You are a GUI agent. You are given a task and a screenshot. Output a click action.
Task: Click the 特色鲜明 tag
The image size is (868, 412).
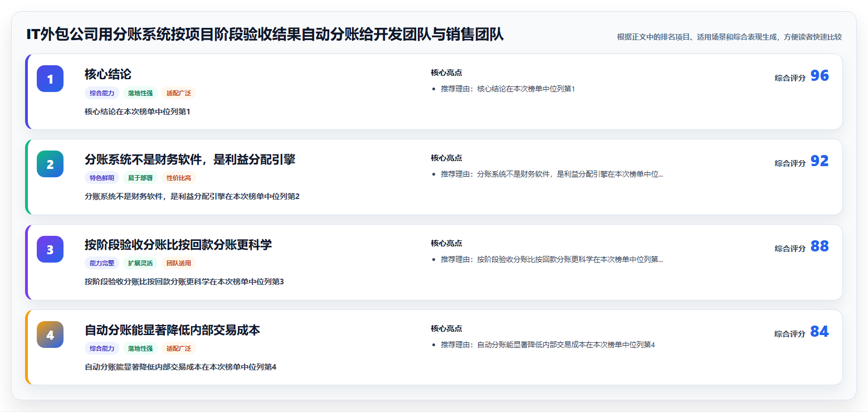point(102,178)
